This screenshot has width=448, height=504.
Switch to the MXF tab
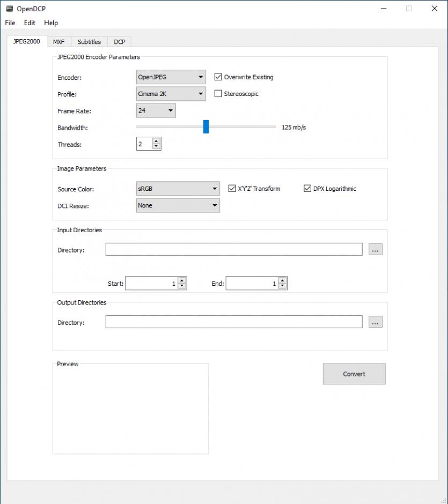59,42
